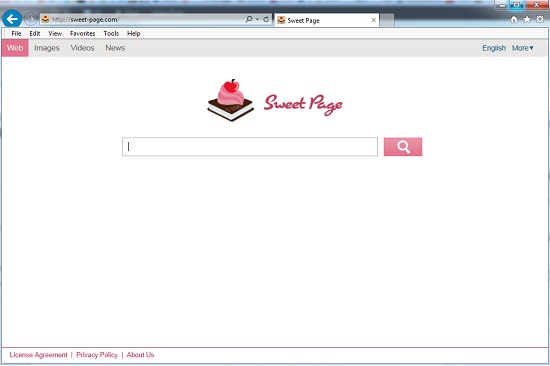Click the pink search magnifier button

403,147
